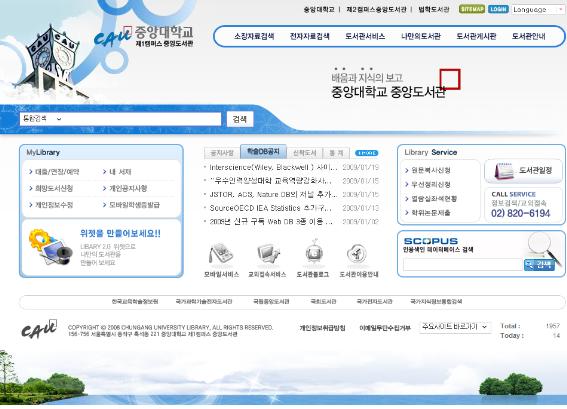The width and height of the screenshot is (567, 409).
Task: Switch to the 통계 tab
Action: click(336, 153)
